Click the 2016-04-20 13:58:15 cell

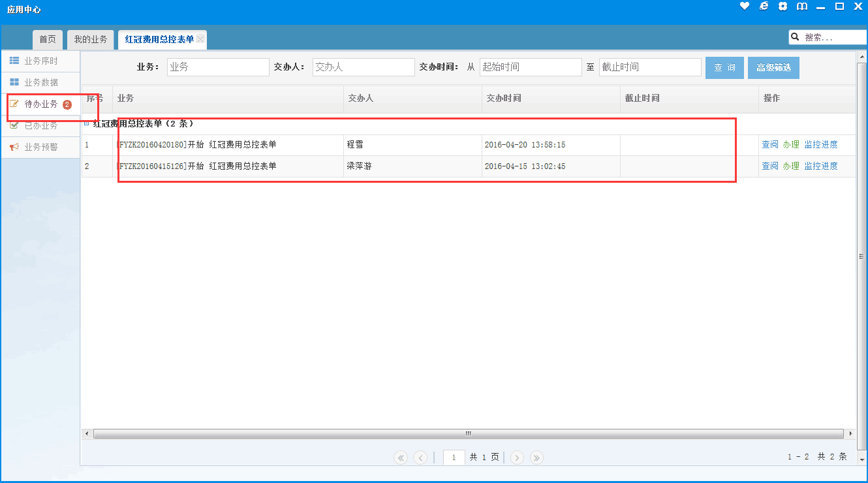click(x=551, y=145)
